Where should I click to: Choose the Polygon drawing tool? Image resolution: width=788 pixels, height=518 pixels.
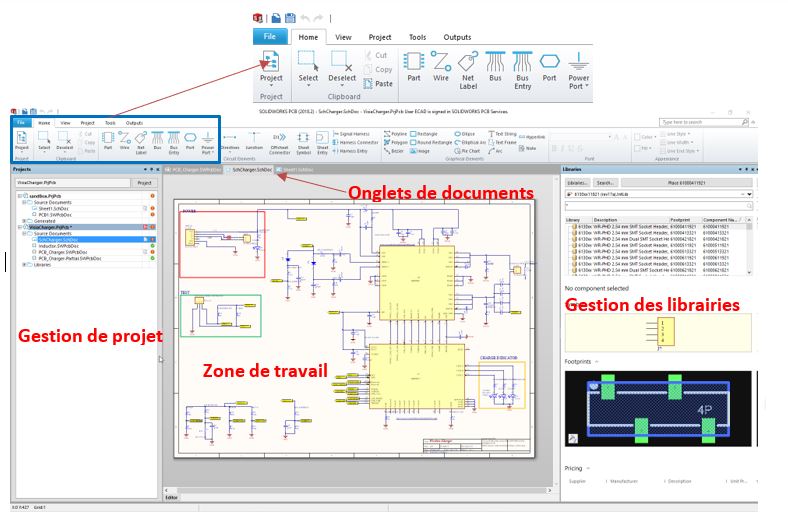[x=395, y=142]
